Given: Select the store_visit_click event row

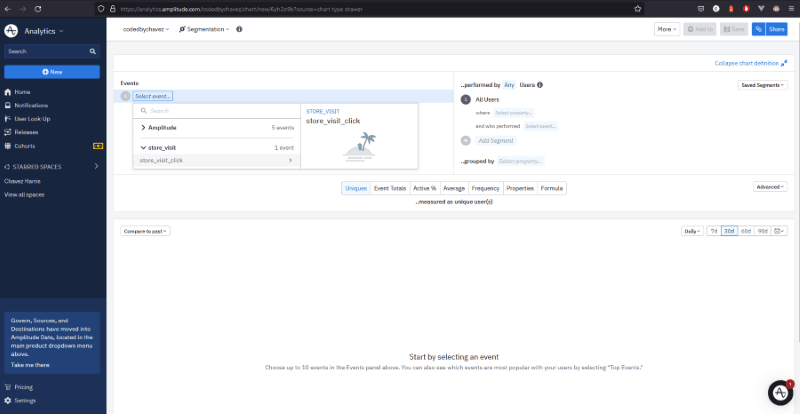Looking at the screenshot, I should 217,160.
